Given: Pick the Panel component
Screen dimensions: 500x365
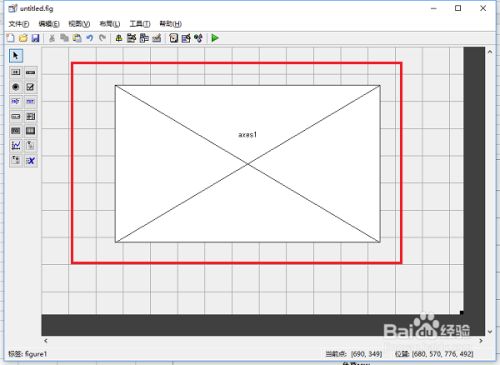Looking at the screenshot, I should (x=30, y=145).
